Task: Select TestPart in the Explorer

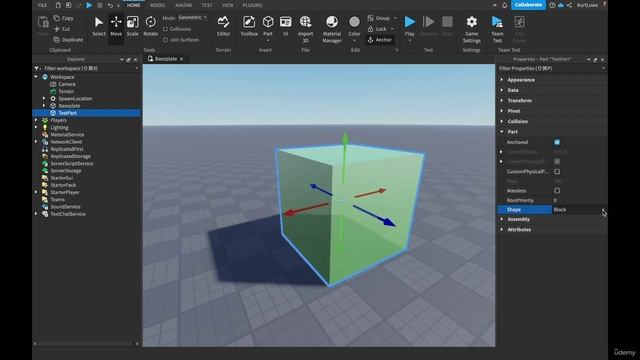Action: (67, 113)
